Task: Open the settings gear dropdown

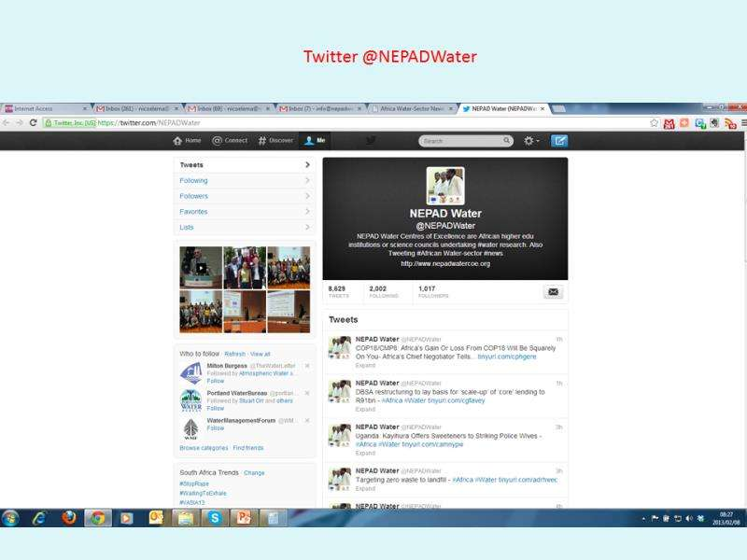Action: point(530,141)
